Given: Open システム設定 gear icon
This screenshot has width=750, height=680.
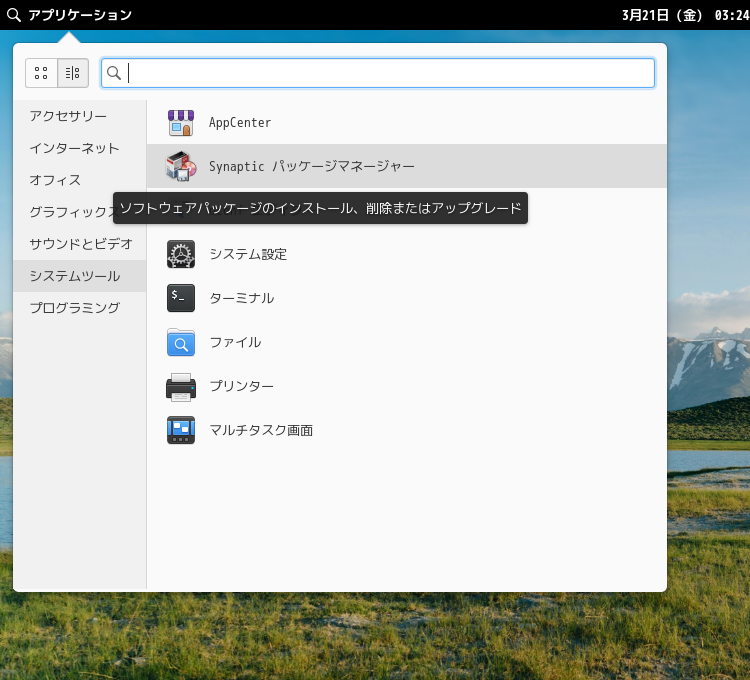Looking at the screenshot, I should (x=181, y=254).
